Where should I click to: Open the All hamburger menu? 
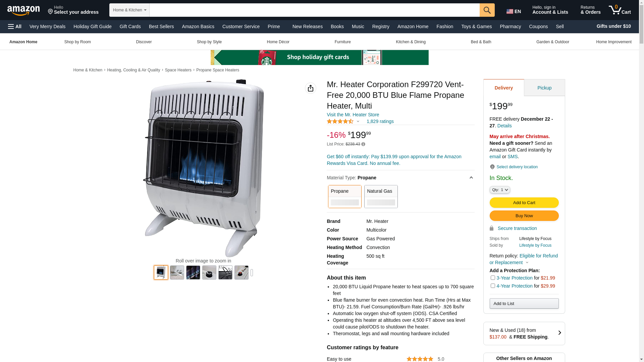point(15,26)
